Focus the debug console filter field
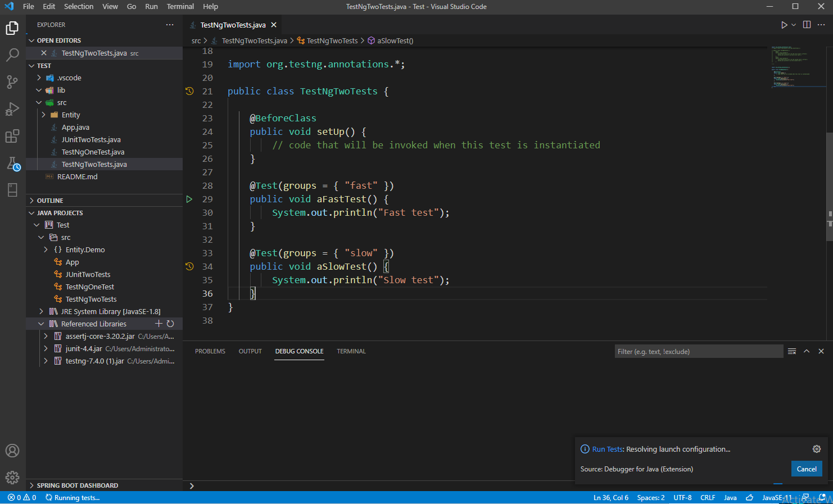Viewport: 833px width, 504px height. [x=698, y=352]
